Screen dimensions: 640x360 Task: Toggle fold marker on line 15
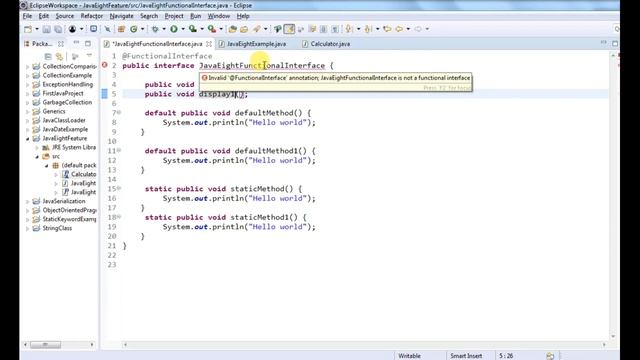coord(119,188)
